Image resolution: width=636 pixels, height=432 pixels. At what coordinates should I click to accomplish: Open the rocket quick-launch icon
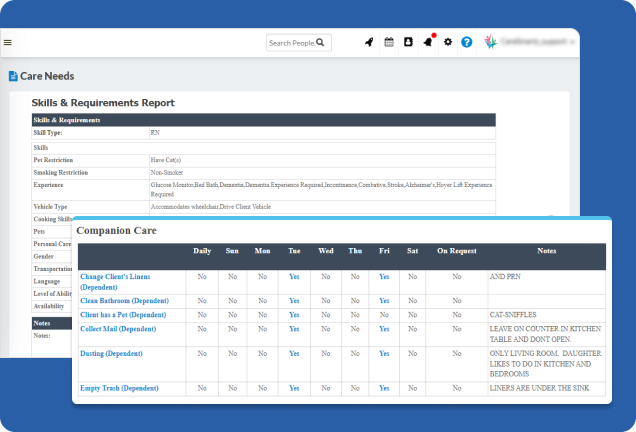point(369,42)
